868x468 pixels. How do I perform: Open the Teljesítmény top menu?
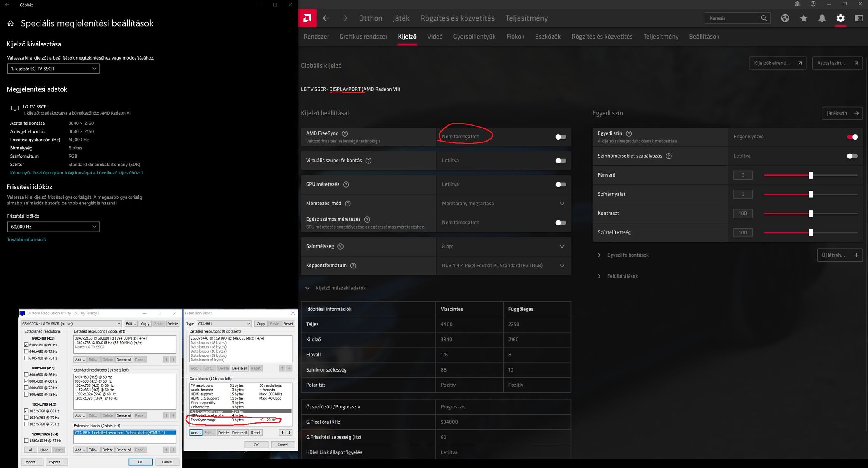(x=527, y=18)
